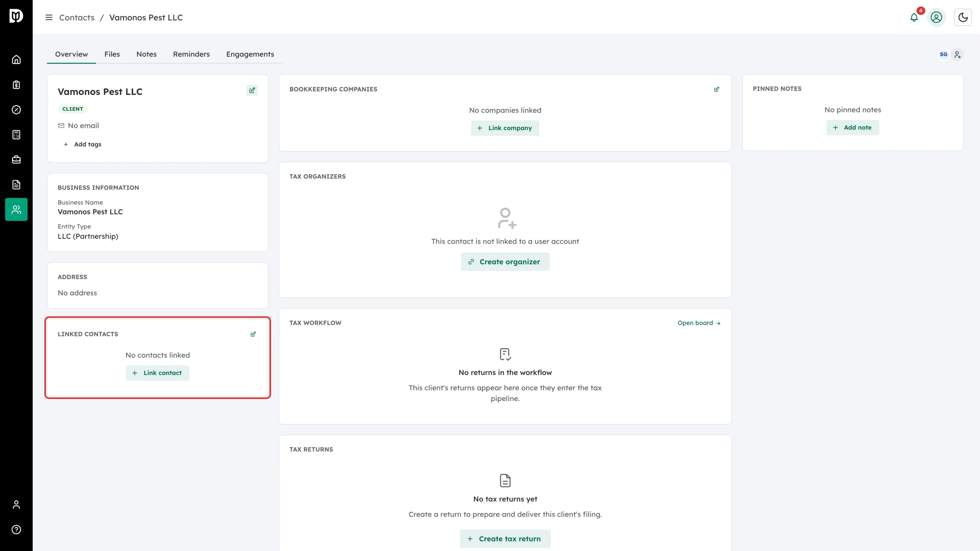Click the hamburger menu icon

49,18
